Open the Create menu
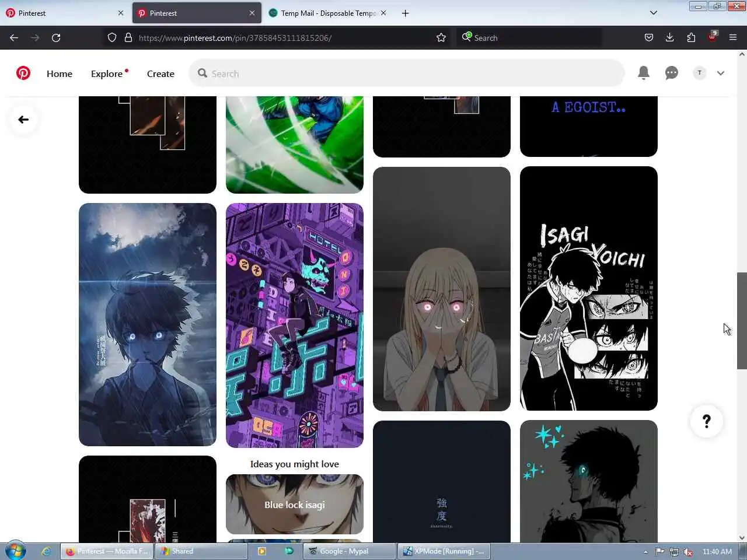The image size is (747, 560). (160, 73)
